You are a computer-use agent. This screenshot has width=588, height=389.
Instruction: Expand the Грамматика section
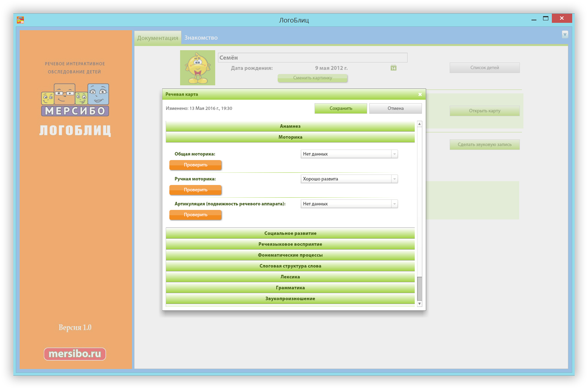(290, 288)
